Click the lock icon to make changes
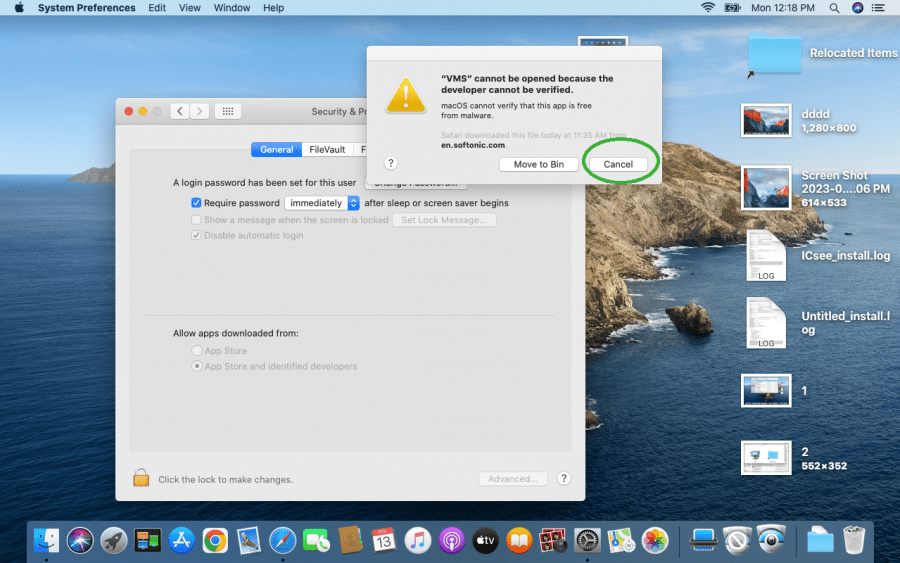900x563 pixels. pyautogui.click(x=142, y=478)
